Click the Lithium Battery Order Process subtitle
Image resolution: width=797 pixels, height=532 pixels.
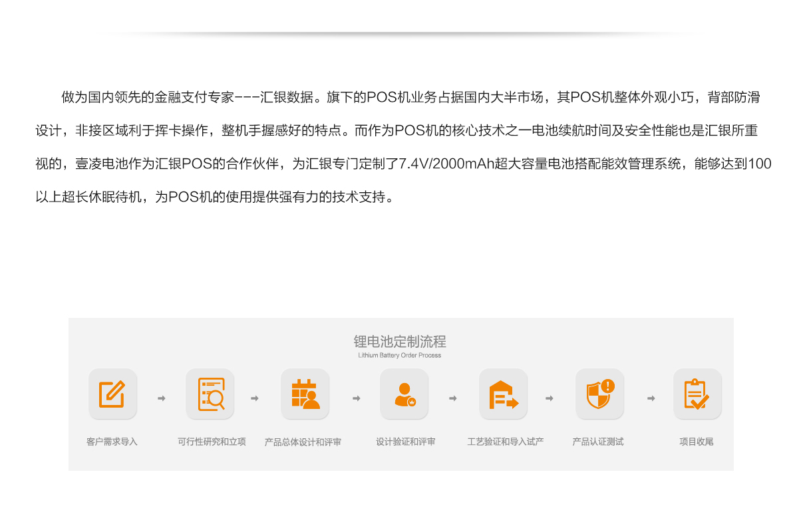click(x=399, y=356)
